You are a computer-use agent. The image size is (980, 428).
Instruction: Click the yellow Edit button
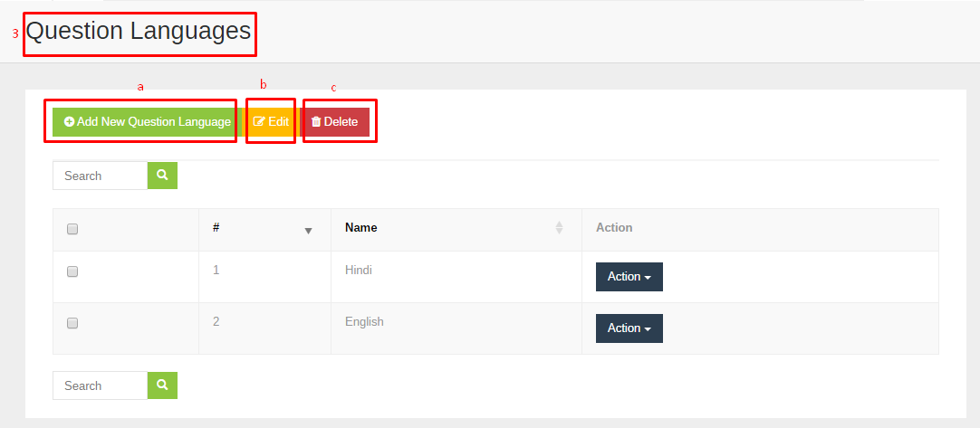(271, 122)
